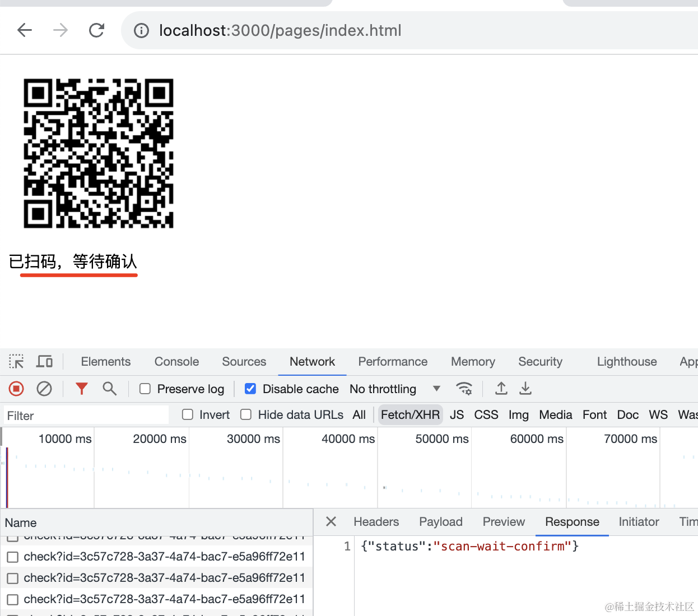Enable the Preserve log checkbox

145,389
